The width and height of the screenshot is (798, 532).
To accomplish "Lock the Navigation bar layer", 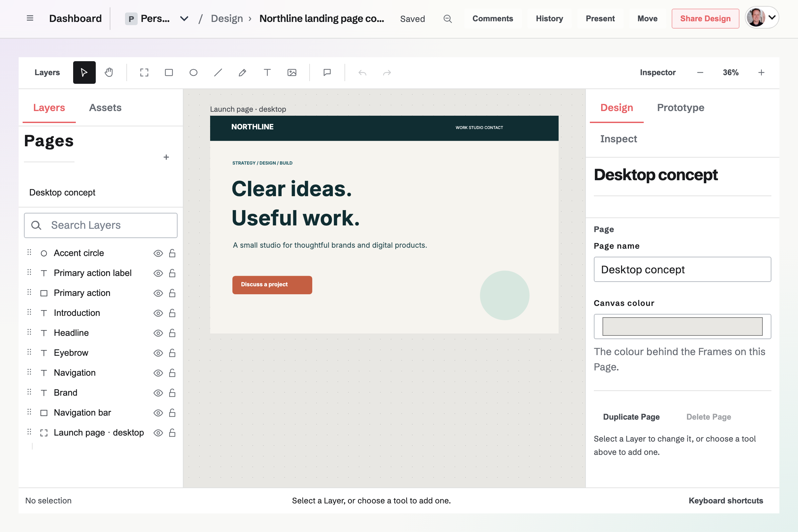I will [x=172, y=413].
